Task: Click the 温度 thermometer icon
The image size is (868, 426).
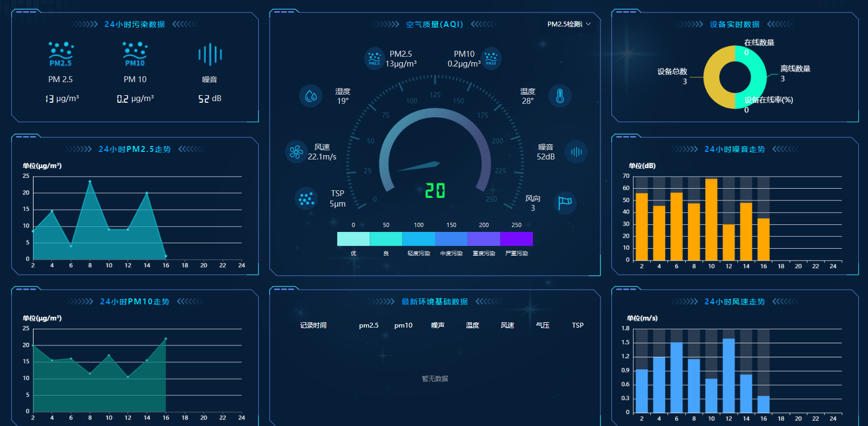Action: [560, 96]
